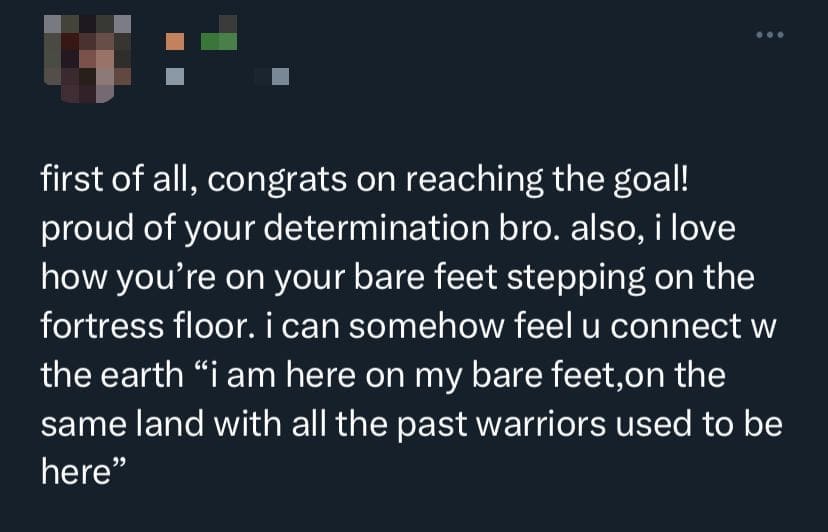This screenshot has height=532, width=828.
Task: Click the word "fortress" in the post
Action: [x=102, y=326]
